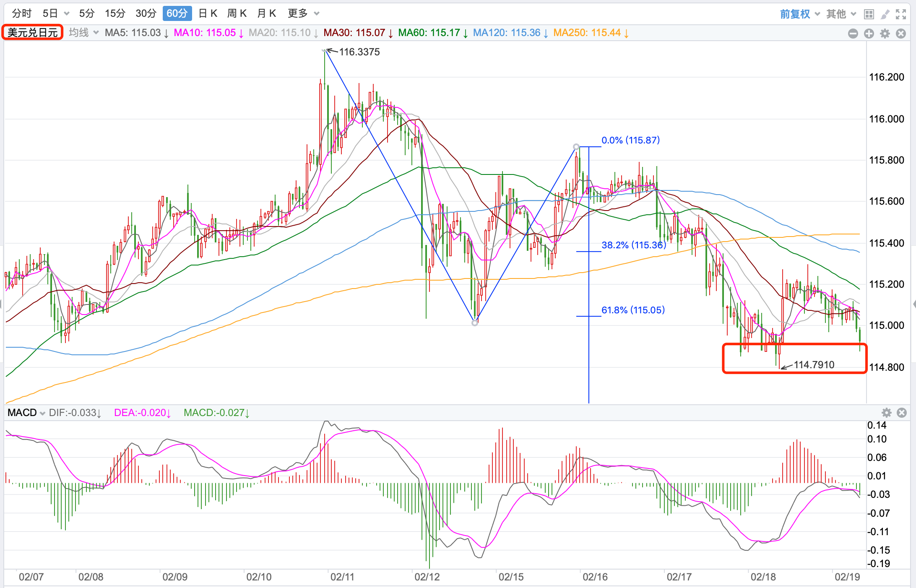
Task: Click the 02/15 date on time axis
Action: point(511,577)
